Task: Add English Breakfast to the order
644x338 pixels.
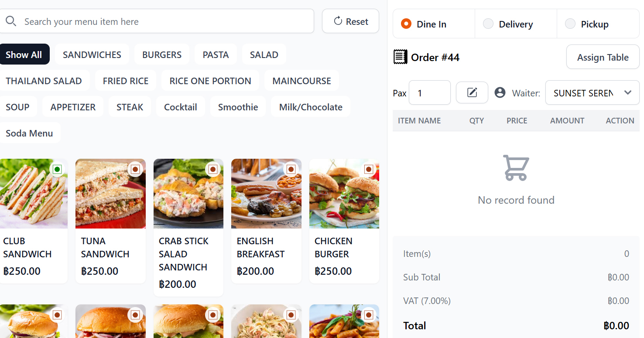Action: click(x=266, y=221)
